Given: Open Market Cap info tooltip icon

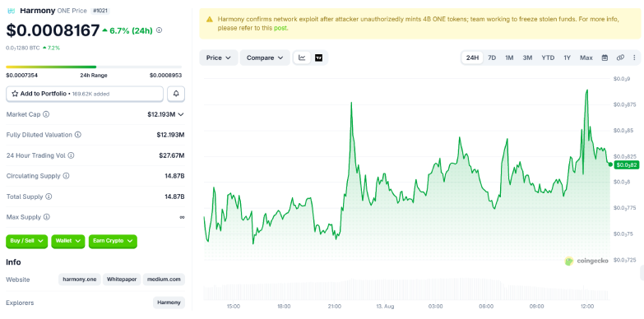Looking at the screenshot, I should (46, 114).
